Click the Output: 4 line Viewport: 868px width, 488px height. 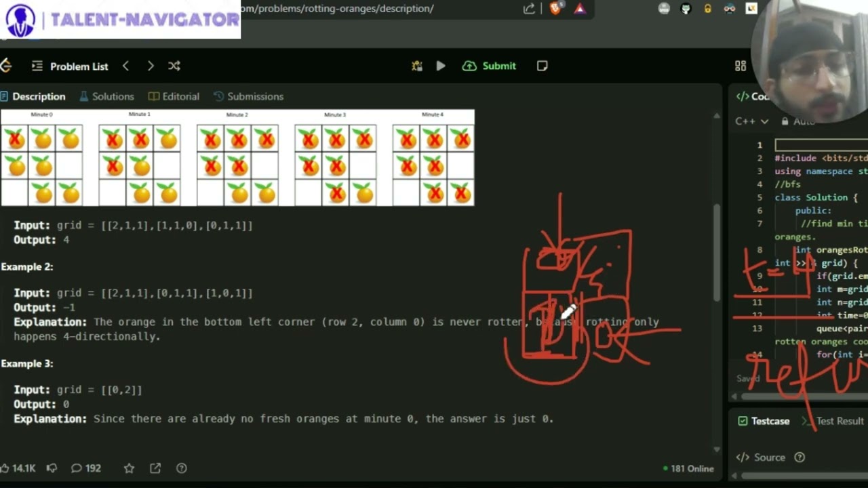pos(41,240)
